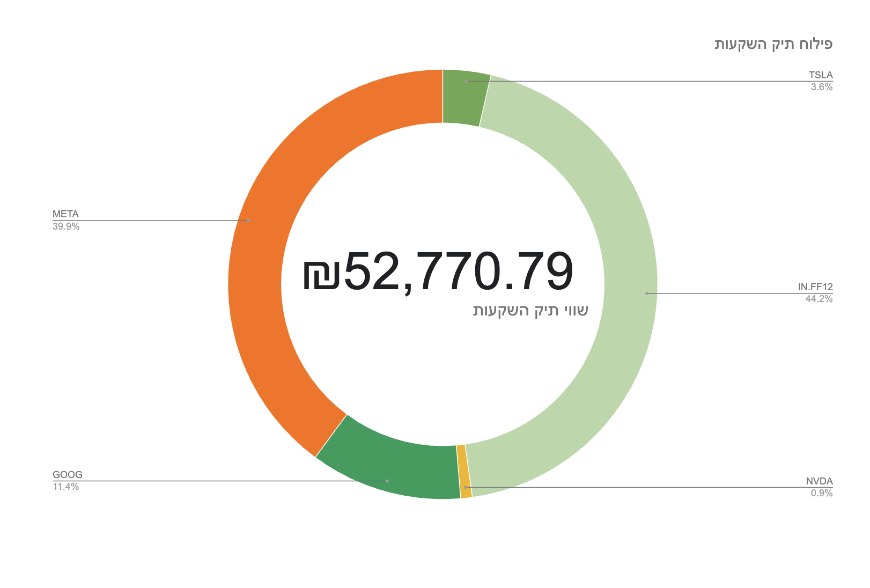Click the META label text
The height and width of the screenshot is (588, 870).
(65, 214)
